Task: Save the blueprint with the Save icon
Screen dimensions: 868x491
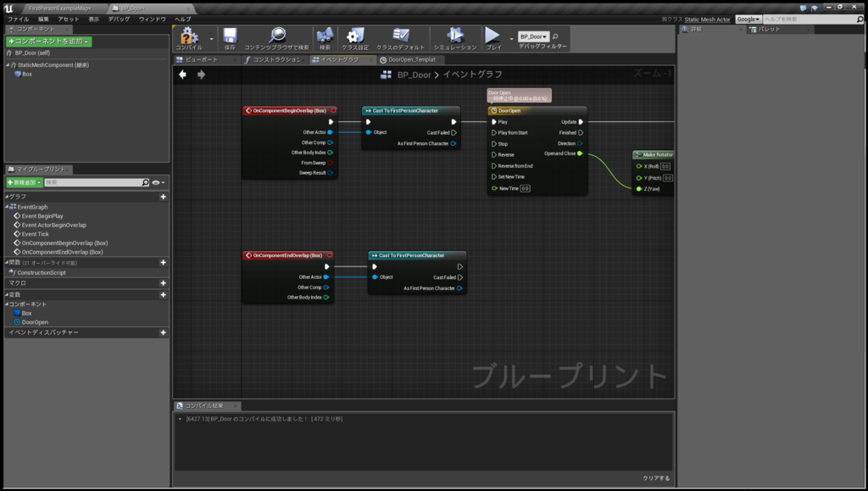Action: [x=230, y=36]
